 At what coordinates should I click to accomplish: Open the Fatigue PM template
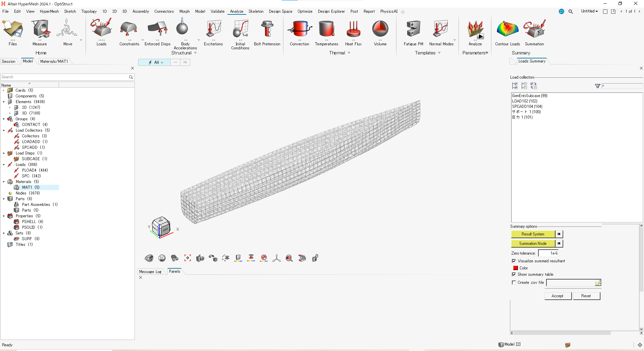pyautogui.click(x=413, y=29)
